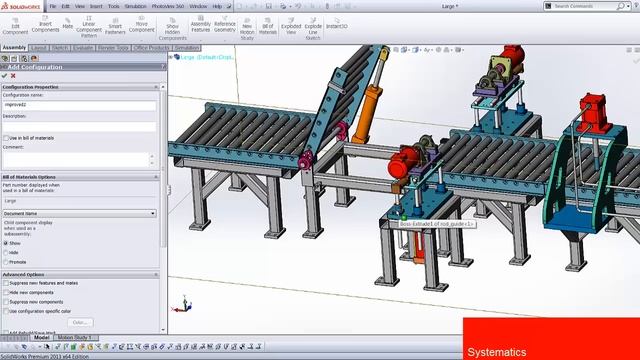Cancel configuration with red X

click(x=13, y=76)
